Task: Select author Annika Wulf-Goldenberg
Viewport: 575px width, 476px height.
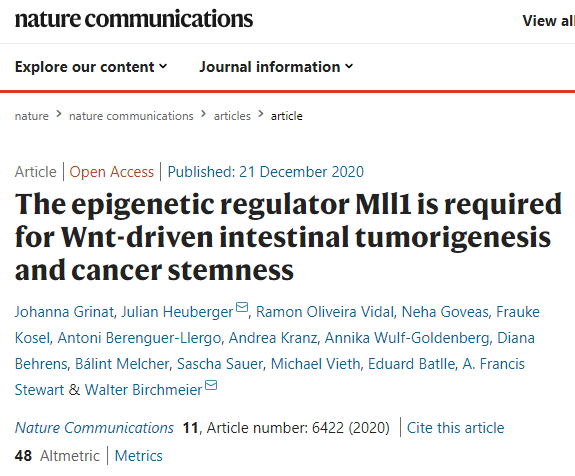Action: click(407, 338)
